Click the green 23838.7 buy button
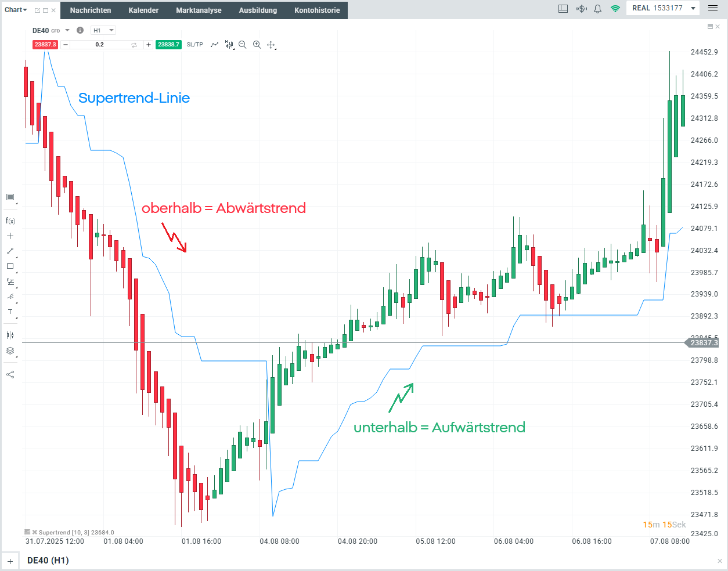Image resolution: width=728 pixels, height=571 pixels. (x=168, y=44)
